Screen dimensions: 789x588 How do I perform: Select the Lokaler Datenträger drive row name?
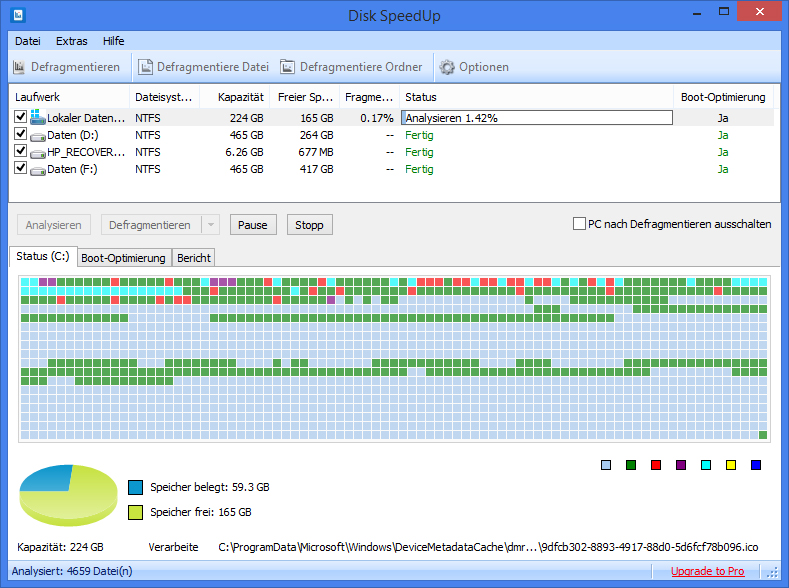point(86,118)
